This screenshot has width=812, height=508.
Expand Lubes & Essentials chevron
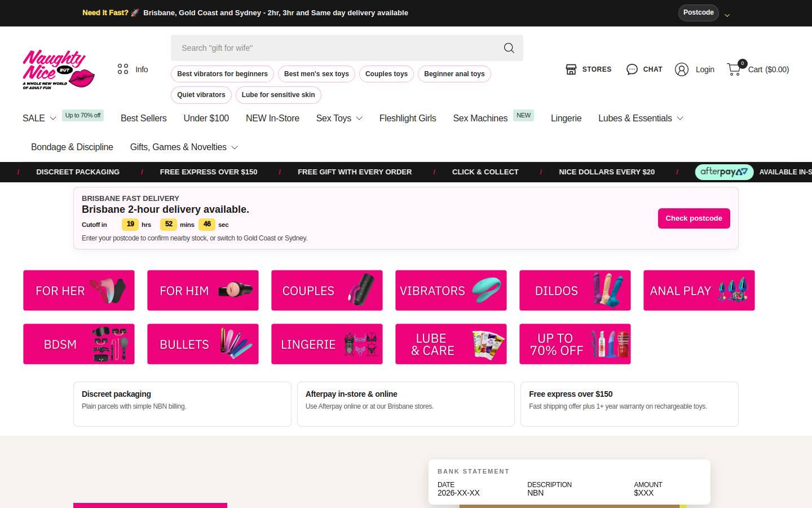[x=680, y=119]
